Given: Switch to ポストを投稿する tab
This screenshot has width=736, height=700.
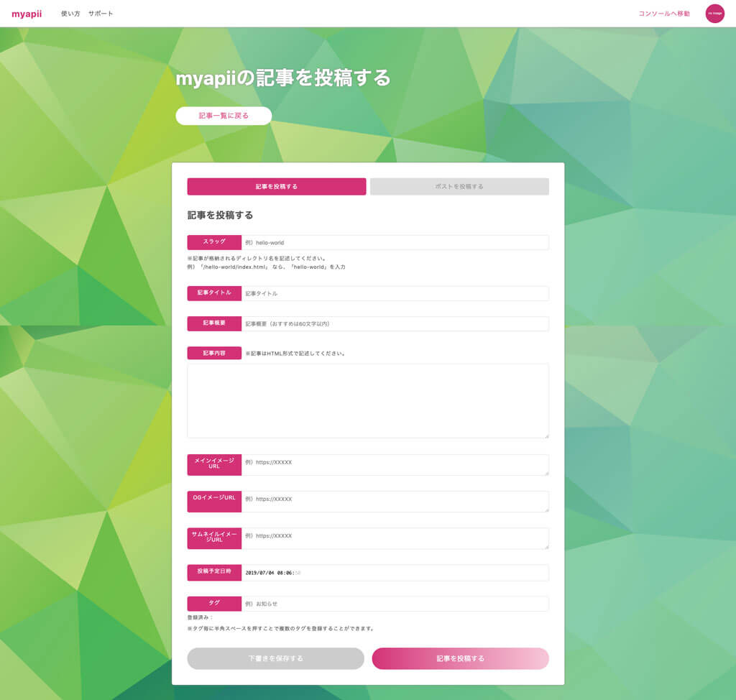Looking at the screenshot, I should click(x=459, y=186).
